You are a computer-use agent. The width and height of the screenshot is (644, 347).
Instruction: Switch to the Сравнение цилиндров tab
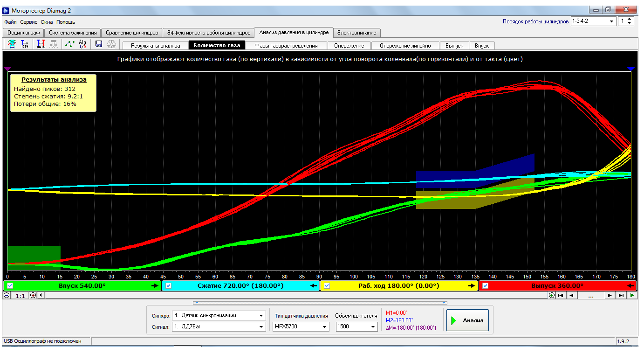pyautogui.click(x=132, y=33)
